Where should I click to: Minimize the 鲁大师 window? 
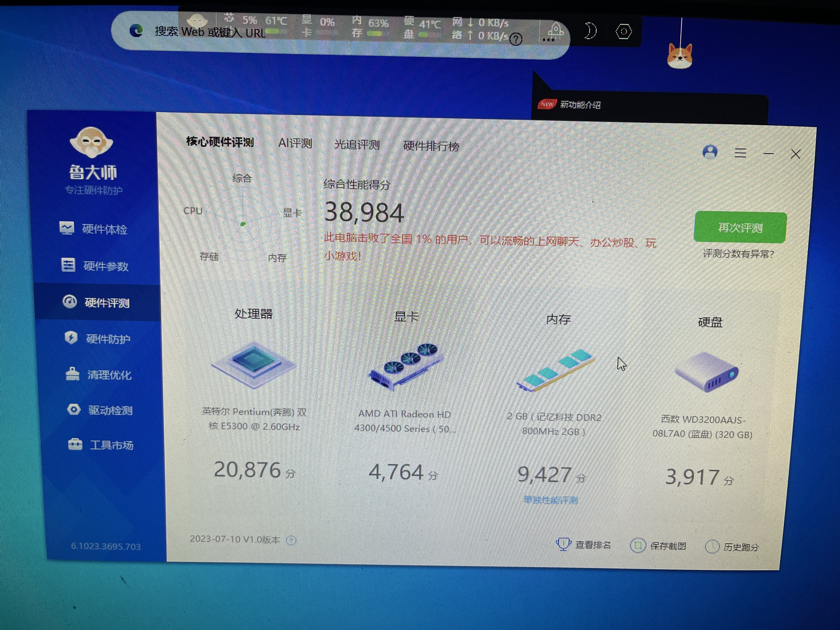point(769,153)
